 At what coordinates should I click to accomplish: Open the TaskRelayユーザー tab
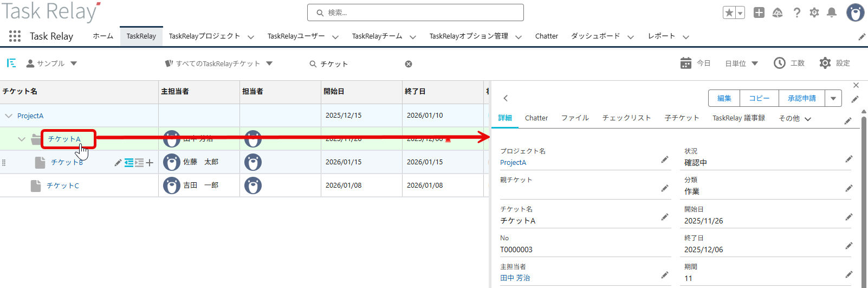pyautogui.click(x=296, y=36)
